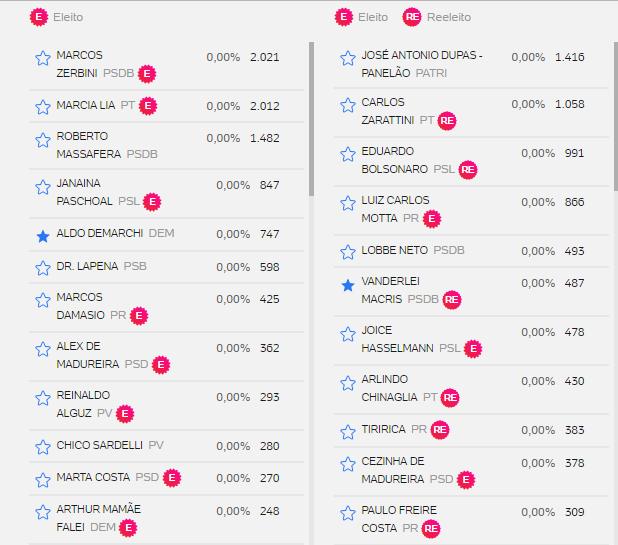
Task: Favorite Marcos Zerbini with the star
Action: pyautogui.click(x=43, y=59)
